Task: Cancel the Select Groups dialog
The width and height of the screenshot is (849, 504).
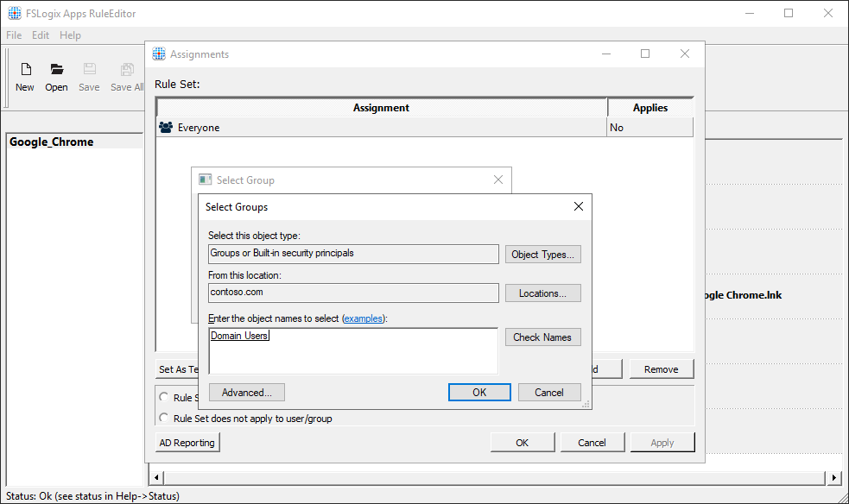Action: [x=549, y=392]
